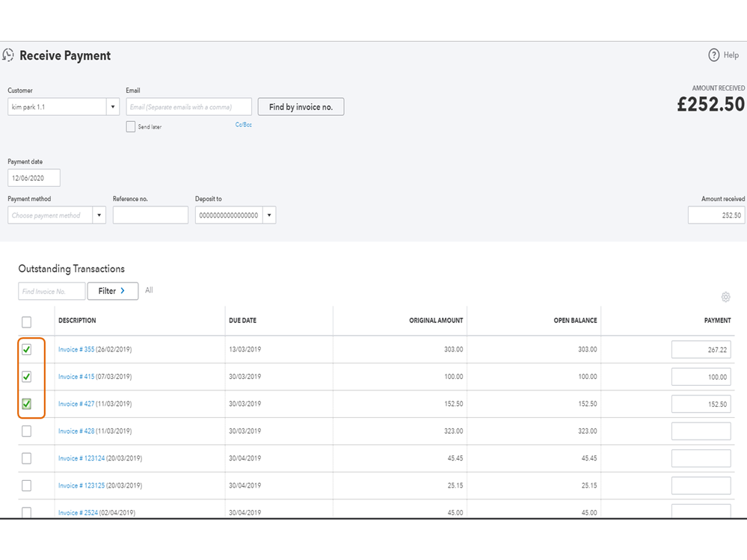This screenshot has width=747, height=560.
Task: Uncheck Invoice # 355 checkbox
Action: coord(26,349)
